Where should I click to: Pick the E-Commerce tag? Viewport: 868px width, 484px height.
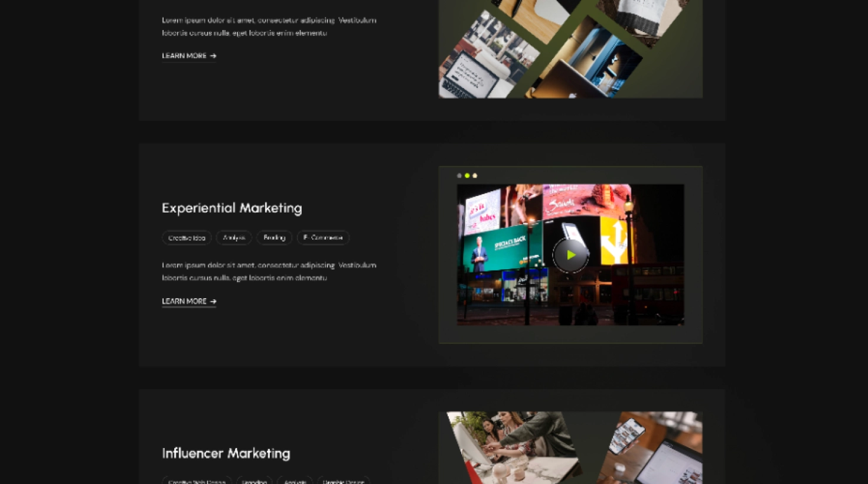[x=323, y=238]
